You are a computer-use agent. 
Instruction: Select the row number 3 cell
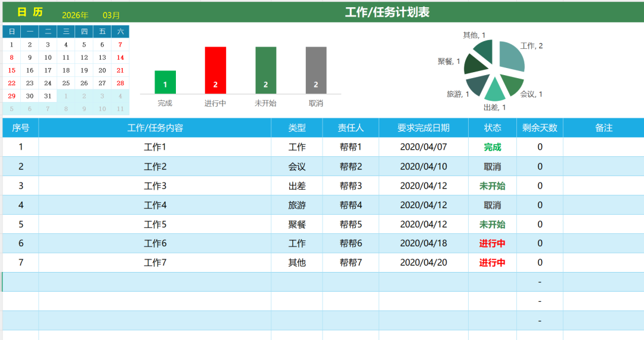pyautogui.click(x=20, y=186)
